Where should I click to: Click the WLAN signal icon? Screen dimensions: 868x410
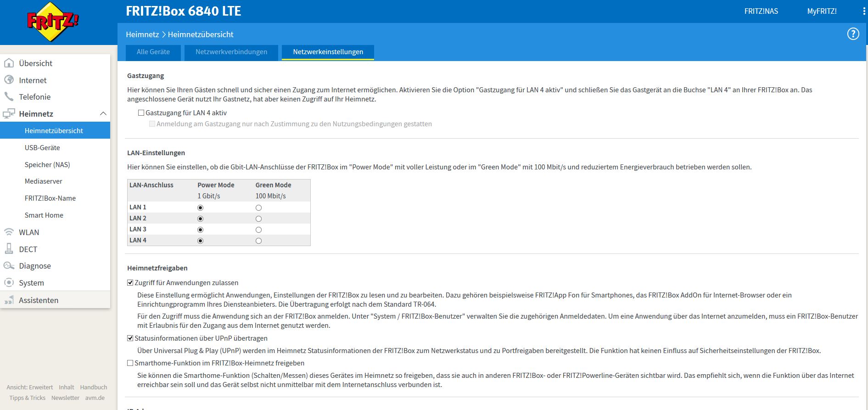tap(9, 232)
